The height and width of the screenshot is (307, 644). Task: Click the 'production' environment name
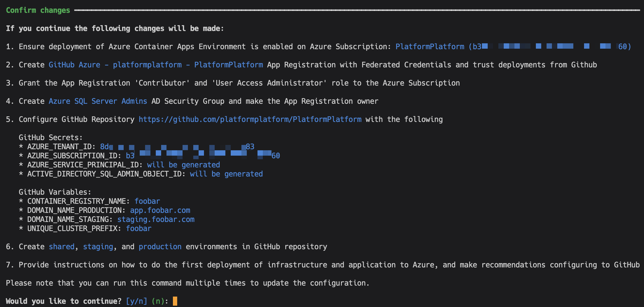coord(160,247)
